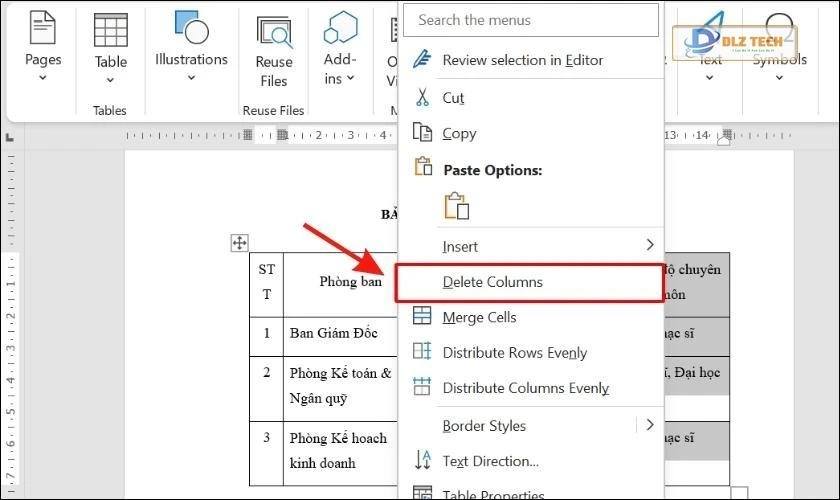Image resolution: width=840 pixels, height=500 pixels.
Task: Open the Text Direction dialog
Action: point(490,461)
